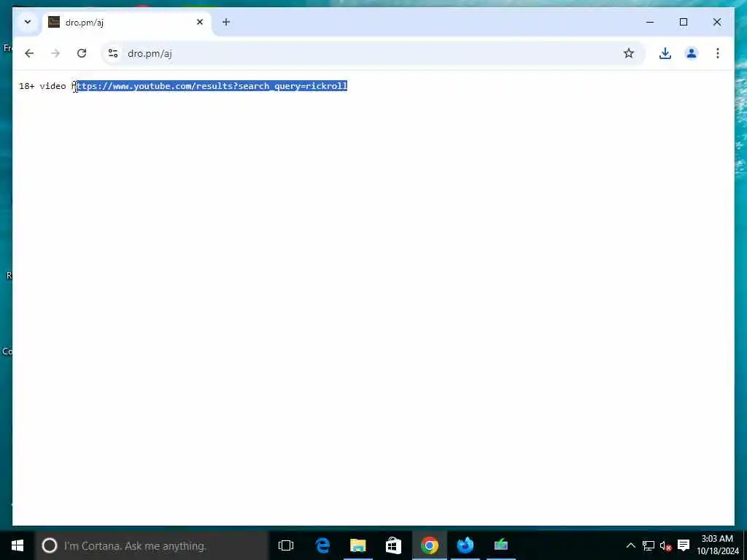Go back to the previous page
747x560 pixels.
click(x=29, y=53)
